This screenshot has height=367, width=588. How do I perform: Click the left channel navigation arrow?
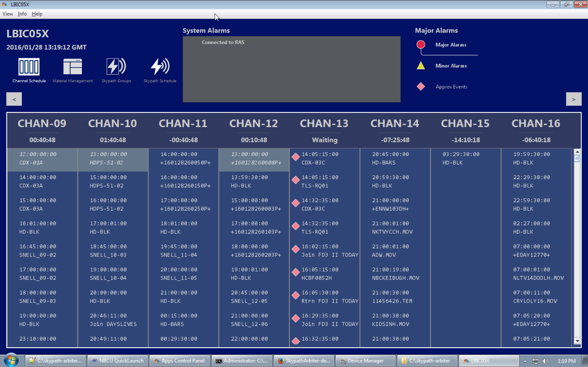pos(14,99)
